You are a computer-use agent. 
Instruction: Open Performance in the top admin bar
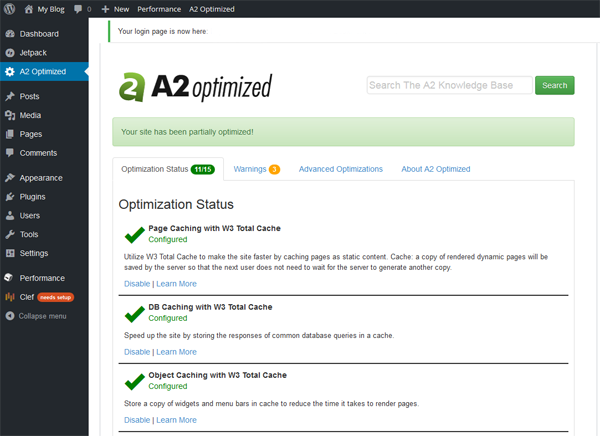coord(159,9)
